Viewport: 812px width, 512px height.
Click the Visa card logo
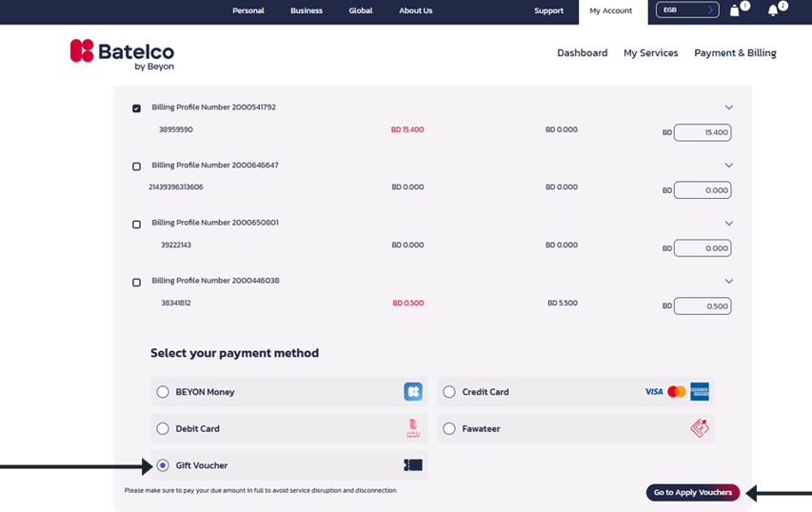point(654,392)
